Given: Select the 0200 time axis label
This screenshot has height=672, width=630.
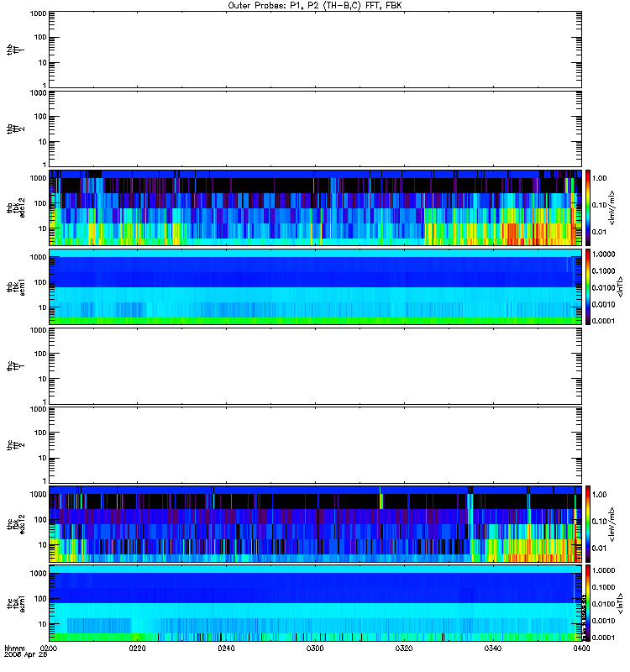Looking at the screenshot, I should click(x=48, y=648).
